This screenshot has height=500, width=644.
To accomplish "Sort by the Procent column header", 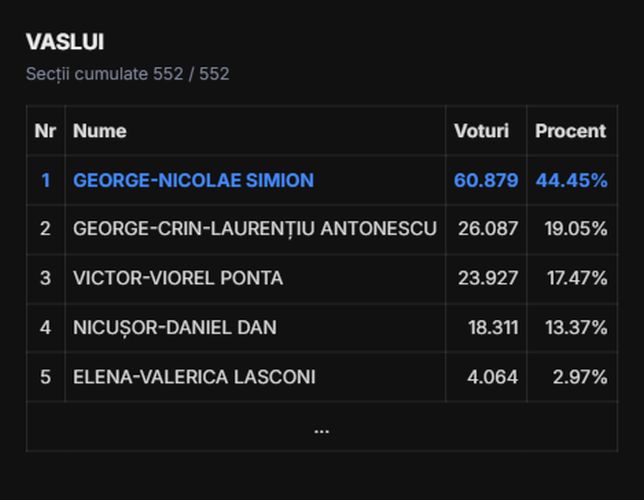I will point(570,131).
